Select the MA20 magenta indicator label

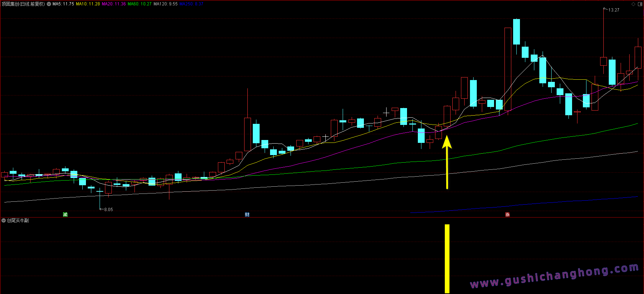pyautogui.click(x=114, y=4)
